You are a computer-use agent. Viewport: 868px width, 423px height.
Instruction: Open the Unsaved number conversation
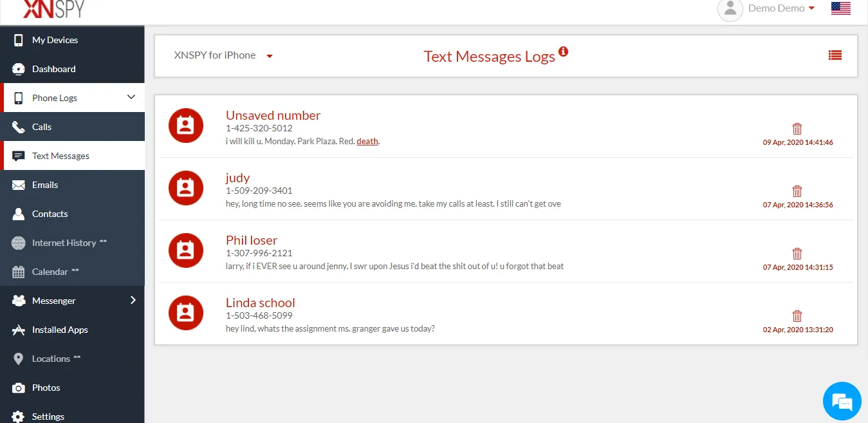273,115
